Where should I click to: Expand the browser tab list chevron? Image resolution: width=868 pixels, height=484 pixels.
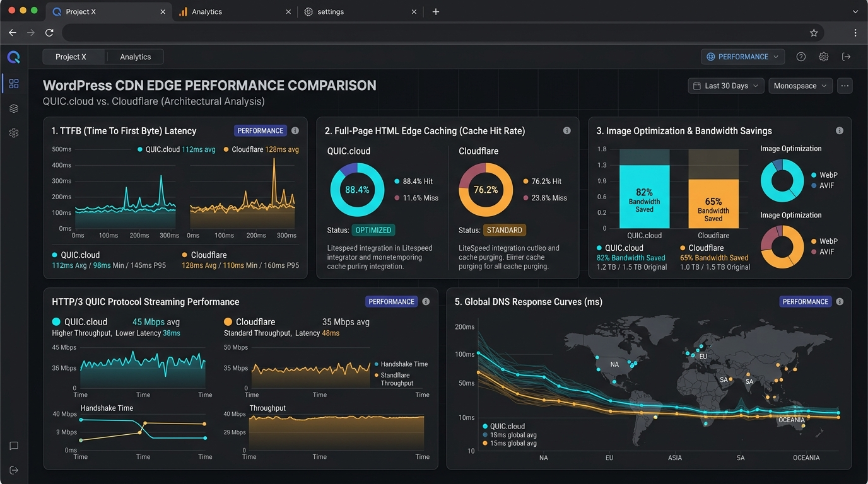pos(855,12)
